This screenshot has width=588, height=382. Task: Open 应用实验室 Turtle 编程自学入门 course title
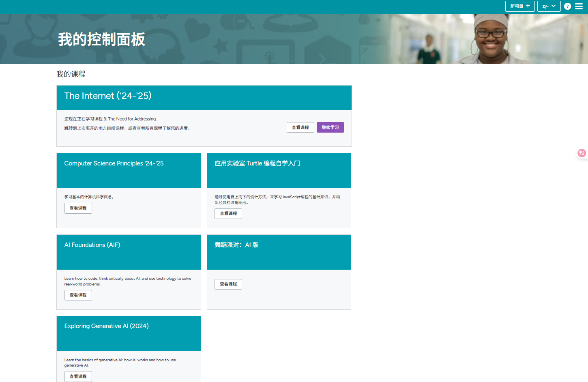(258, 163)
